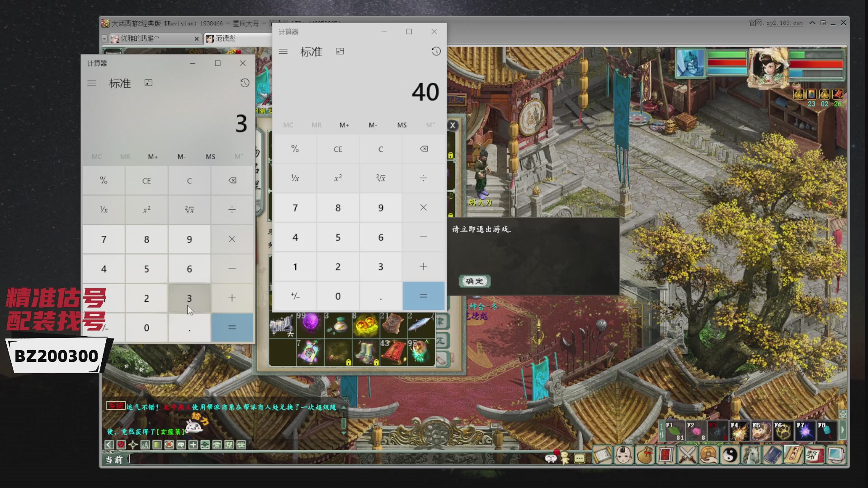Use the F4 explosion skill
This screenshot has height=488, width=868.
tap(739, 432)
